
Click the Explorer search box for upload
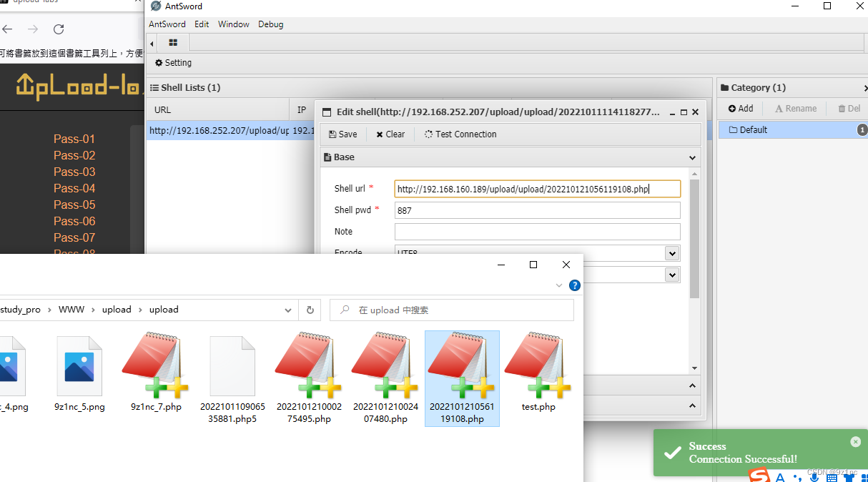[451, 310]
